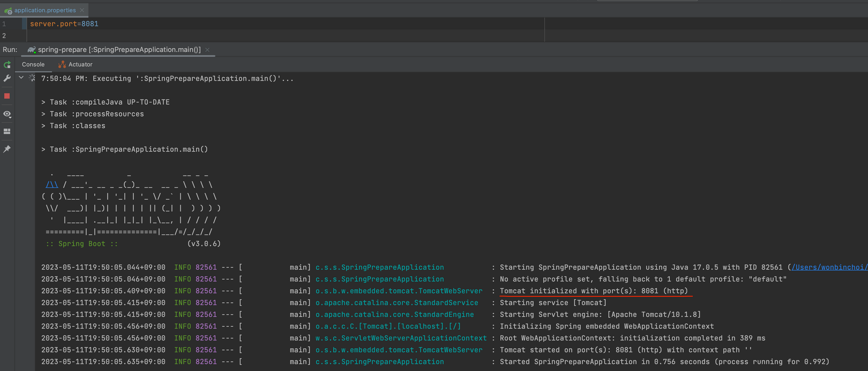This screenshot has height=371, width=868.
Task: Stop the running application with red square
Action: 7,96
